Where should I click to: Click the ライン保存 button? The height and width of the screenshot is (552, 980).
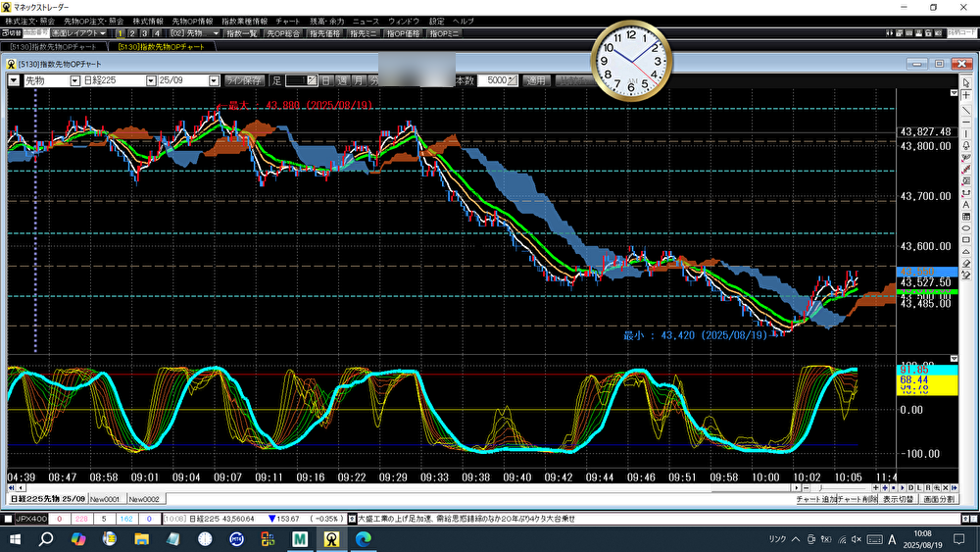pyautogui.click(x=244, y=80)
